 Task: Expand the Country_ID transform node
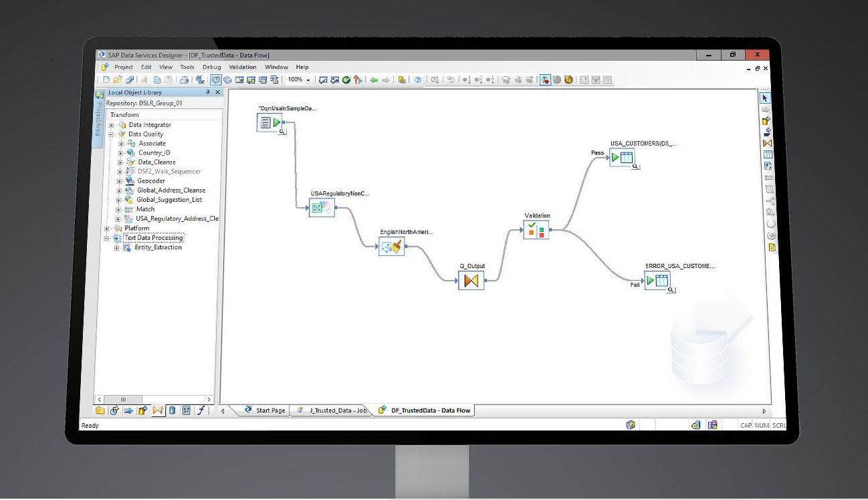tap(121, 153)
